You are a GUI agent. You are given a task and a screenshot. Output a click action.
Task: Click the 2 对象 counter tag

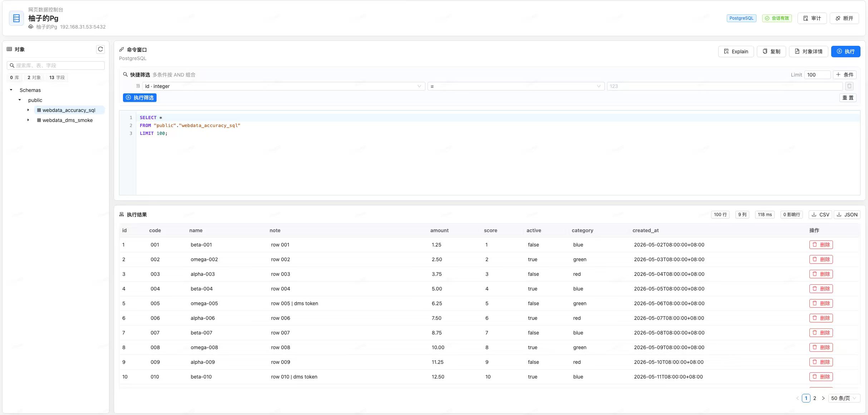[34, 78]
